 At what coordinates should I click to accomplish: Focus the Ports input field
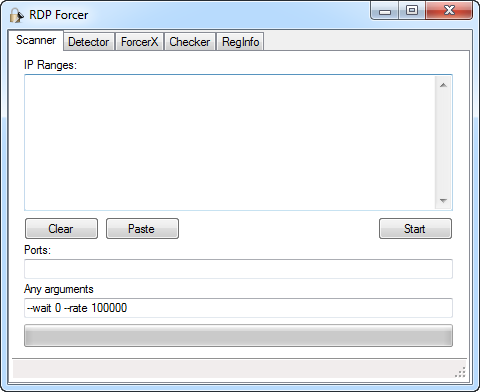point(238,269)
